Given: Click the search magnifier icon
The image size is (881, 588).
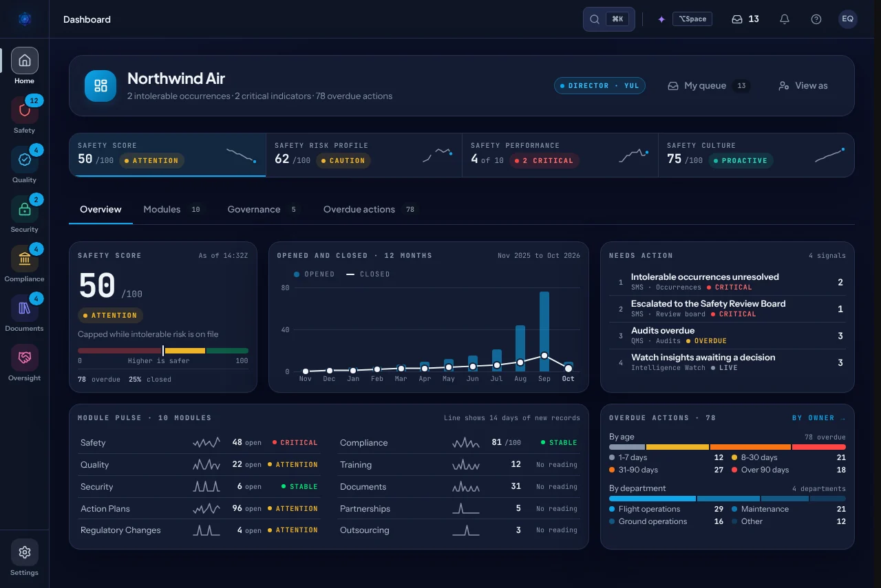Looking at the screenshot, I should 595,19.
